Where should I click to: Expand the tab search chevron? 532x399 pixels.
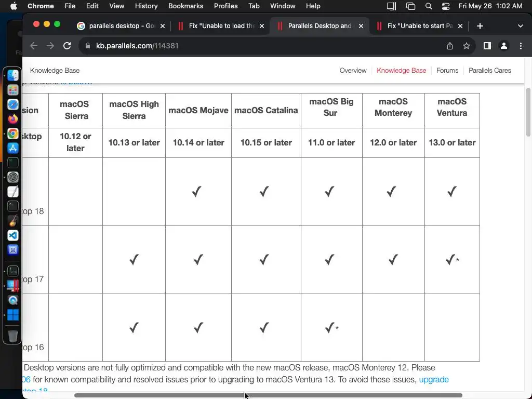[x=521, y=26]
